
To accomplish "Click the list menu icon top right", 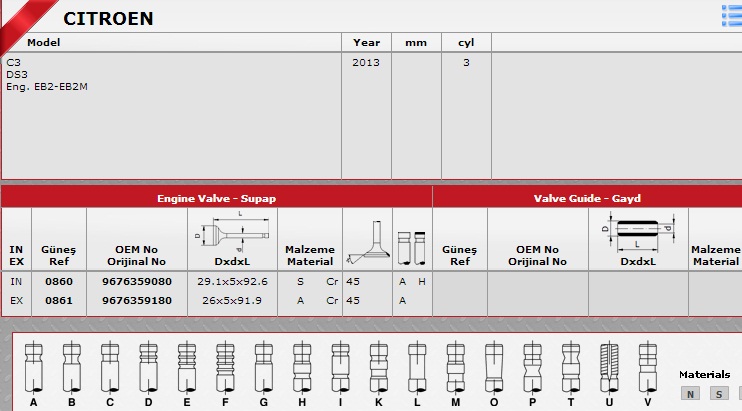I will coord(731,13).
